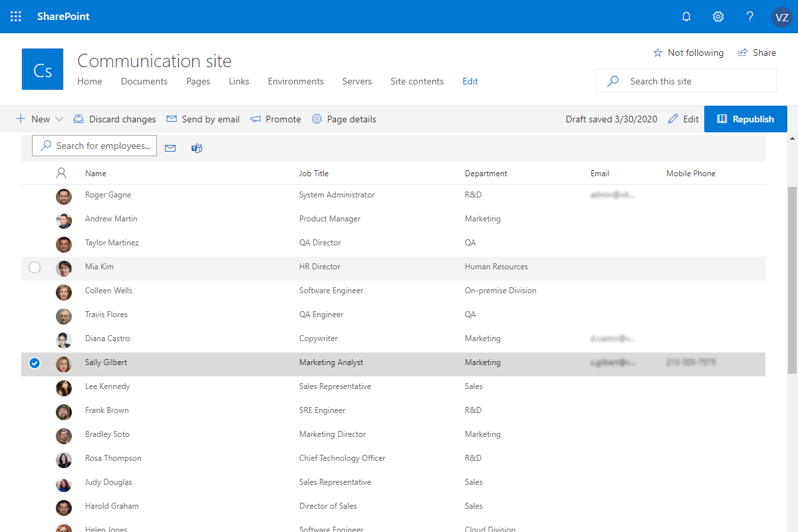
Task: Open SharePoint settings gear
Action: (x=718, y=16)
